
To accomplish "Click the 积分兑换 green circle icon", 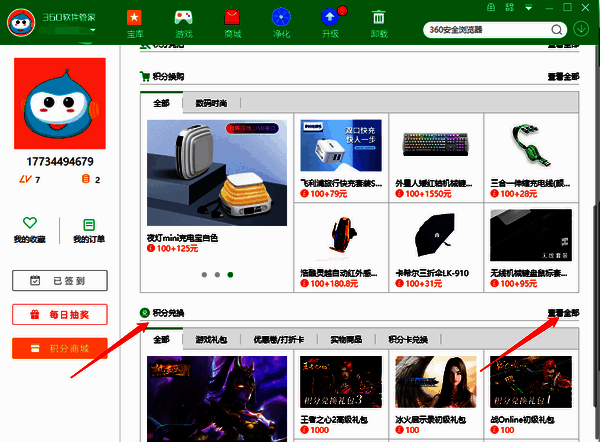I will pyautogui.click(x=145, y=313).
